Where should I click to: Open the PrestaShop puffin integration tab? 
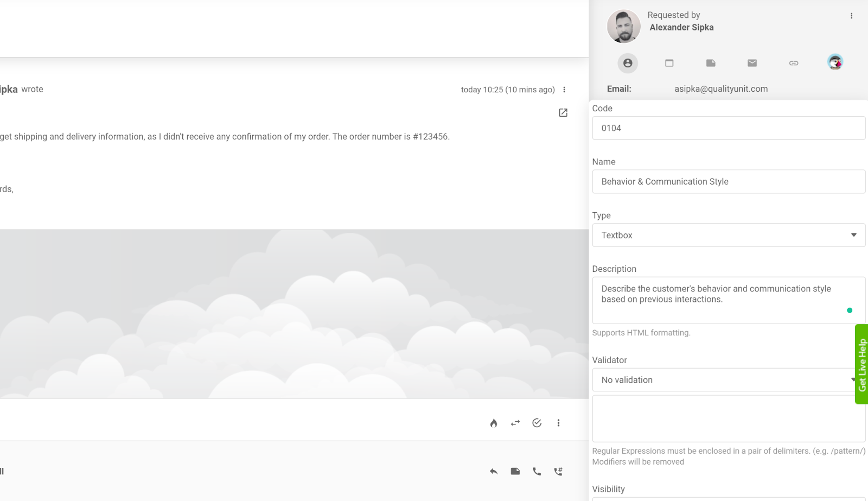tap(835, 62)
